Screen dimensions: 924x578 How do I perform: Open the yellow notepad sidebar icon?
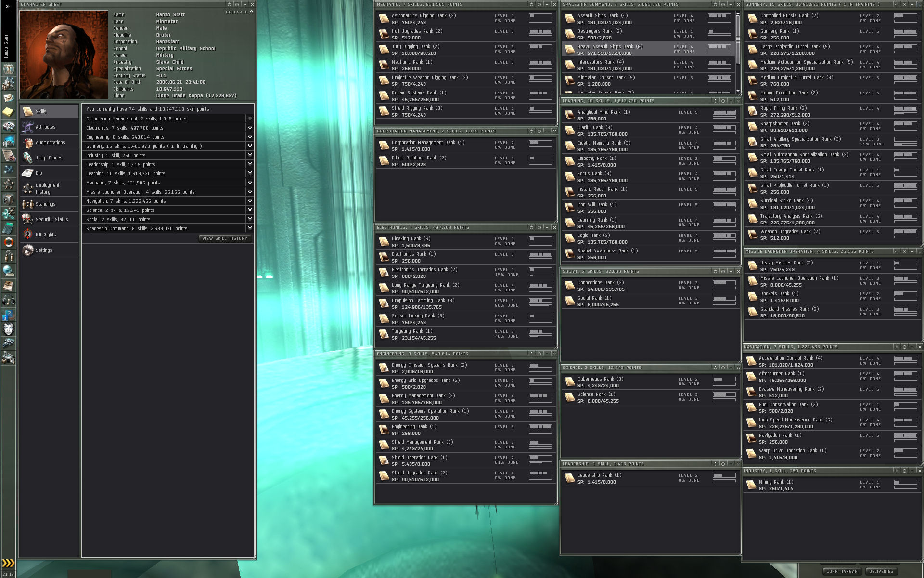pyautogui.click(x=9, y=112)
